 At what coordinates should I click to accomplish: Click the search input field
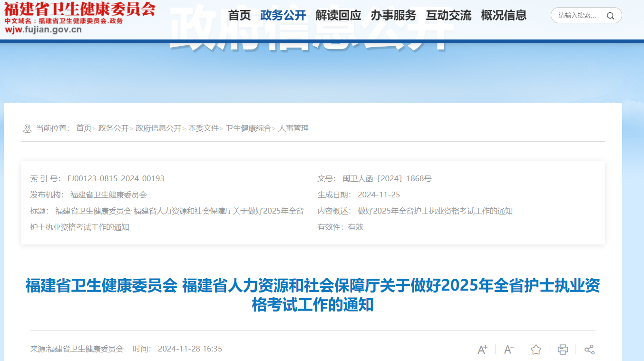pyautogui.click(x=578, y=16)
